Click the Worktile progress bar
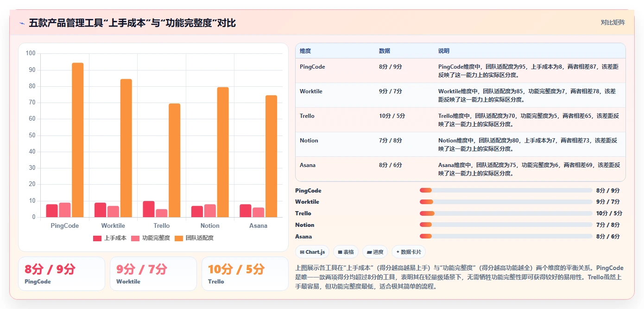 (506, 202)
